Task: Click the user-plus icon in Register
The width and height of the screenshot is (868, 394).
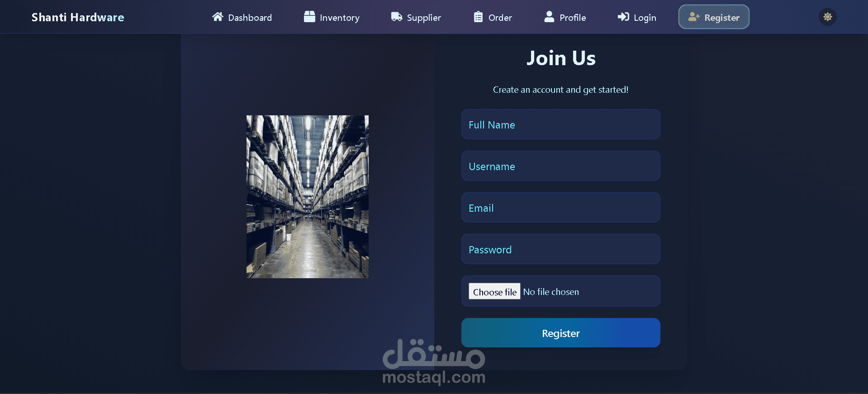Action: (694, 17)
